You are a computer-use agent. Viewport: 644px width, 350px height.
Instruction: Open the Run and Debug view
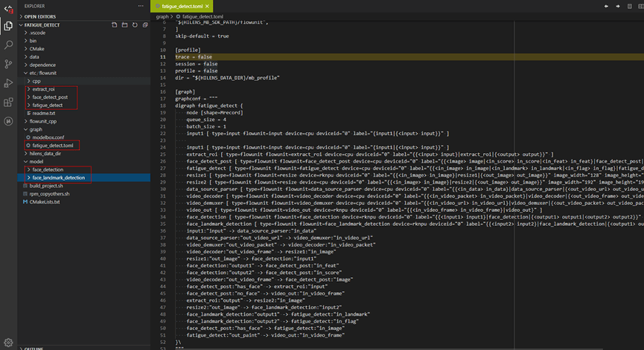pos(8,83)
